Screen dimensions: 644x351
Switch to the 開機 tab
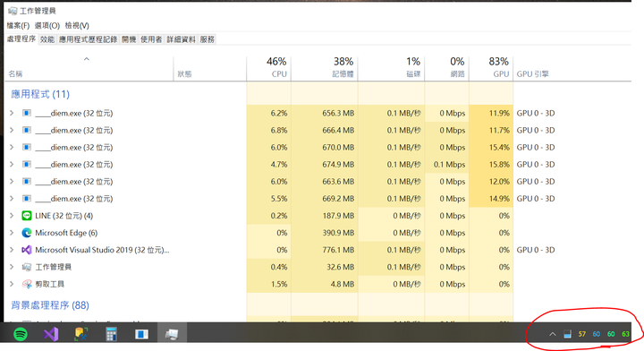[129, 39]
